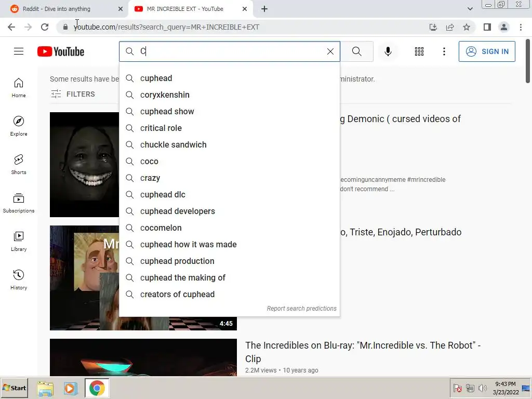
Task: Open the Chrome profile avatar
Action: 504,27
